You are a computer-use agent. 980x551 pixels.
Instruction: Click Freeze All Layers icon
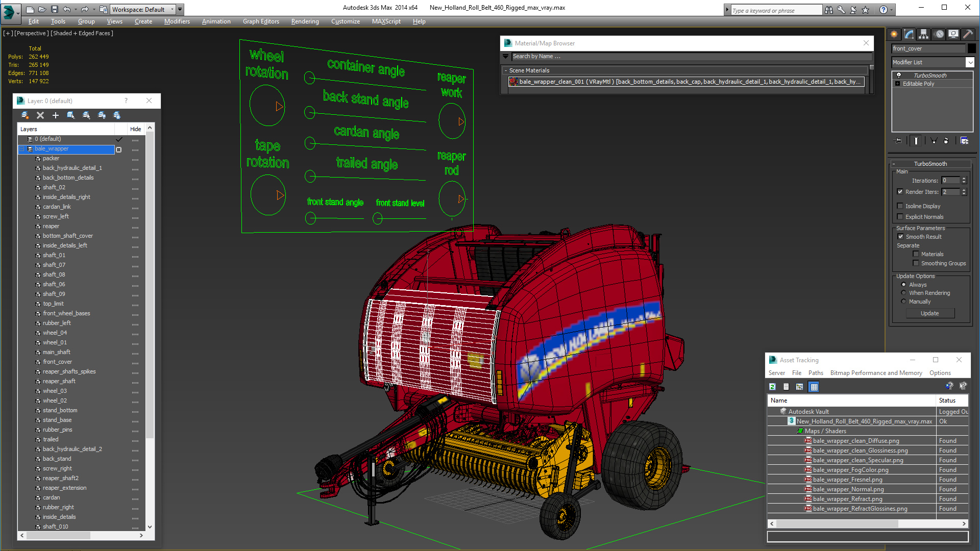117,115
